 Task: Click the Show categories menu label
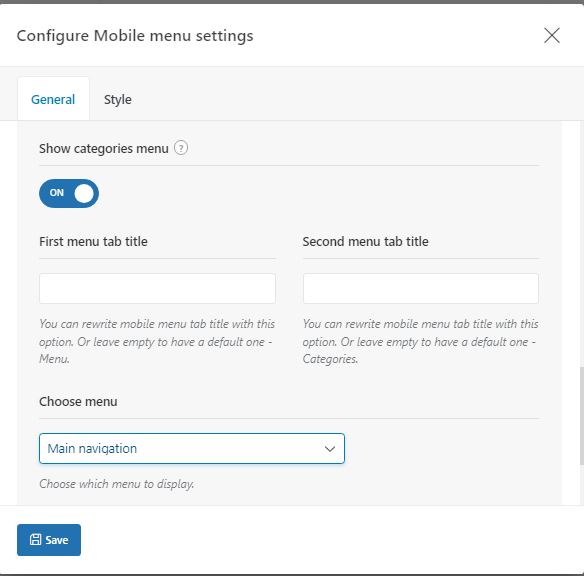(x=104, y=149)
